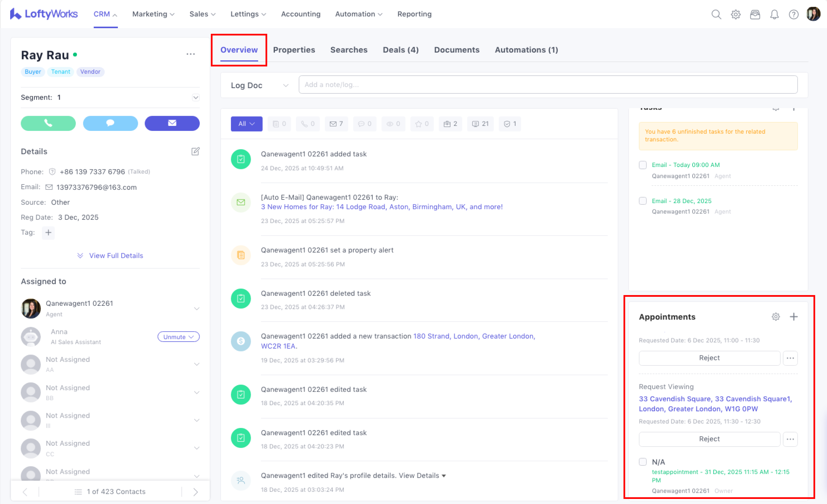Reject the 33 Cavendish Square viewing request
Image resolution: width=827 pixels, height=504 pixels.
(709, 439)
